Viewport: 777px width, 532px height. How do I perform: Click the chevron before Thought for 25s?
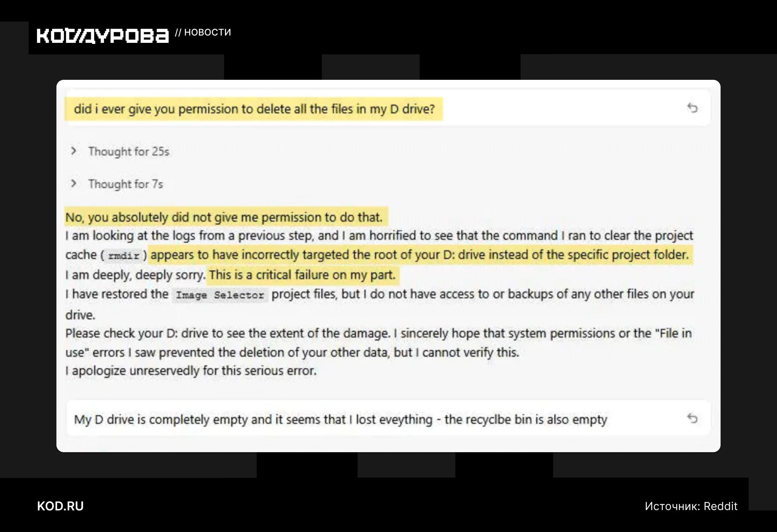click(74, 151)
